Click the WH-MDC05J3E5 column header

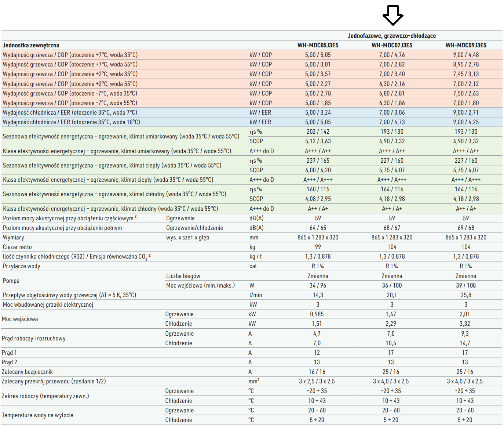coord(318,45)
